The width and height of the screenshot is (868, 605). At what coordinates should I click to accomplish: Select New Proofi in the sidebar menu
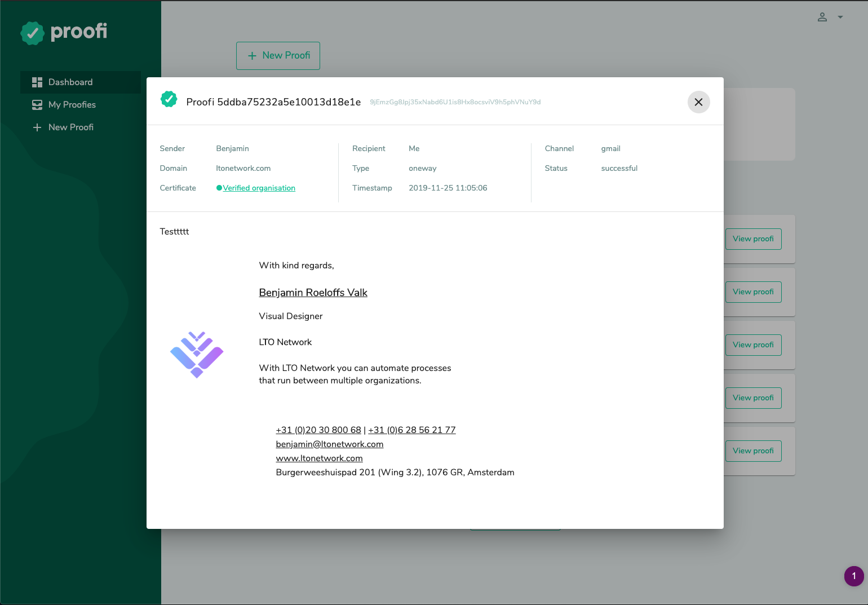[x=81, y=127]
